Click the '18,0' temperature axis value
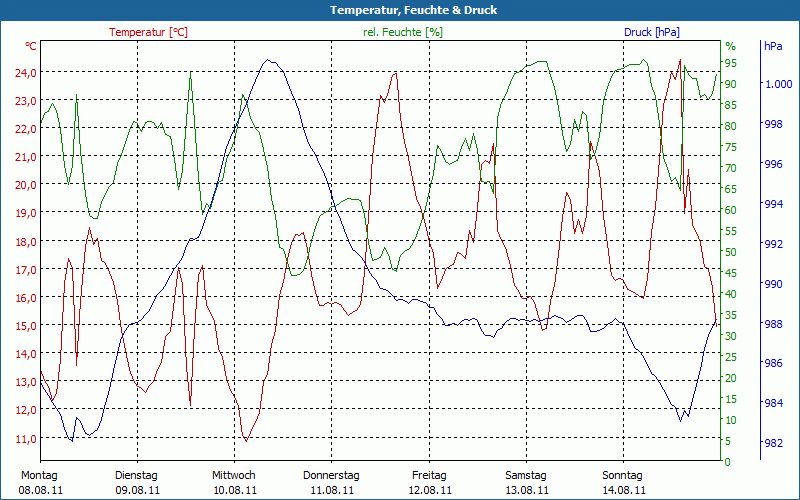 (26, 242)
